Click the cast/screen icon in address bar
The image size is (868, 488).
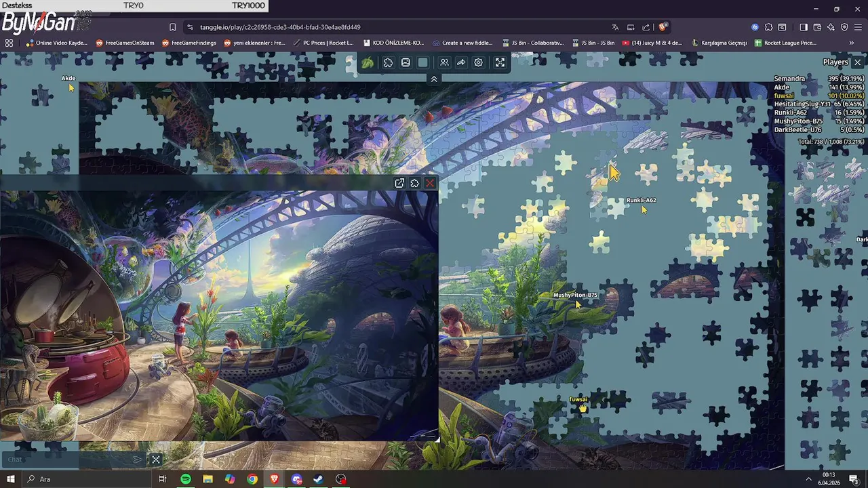point(631,27)
